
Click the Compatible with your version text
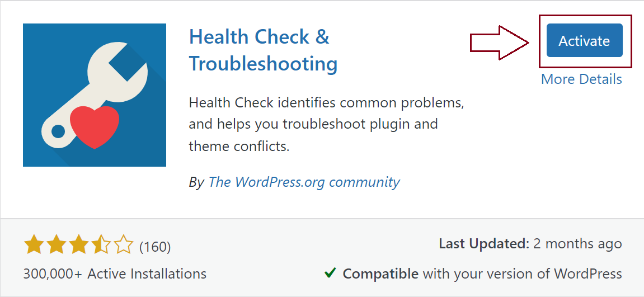[482, 274]
